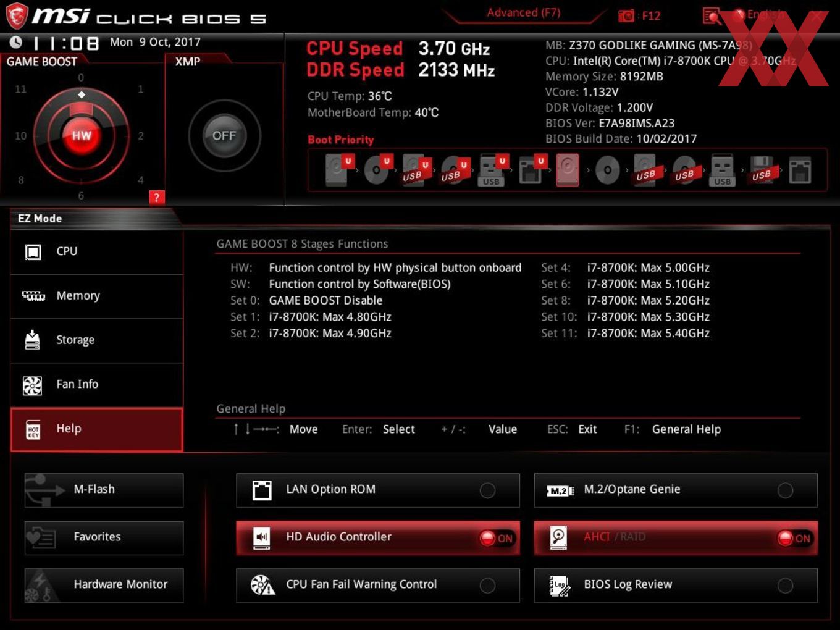The height and width of the screenshot is (630, 840).
Task: Click the date Mon 9 Oct, 2017
Action: pos(155,42)
